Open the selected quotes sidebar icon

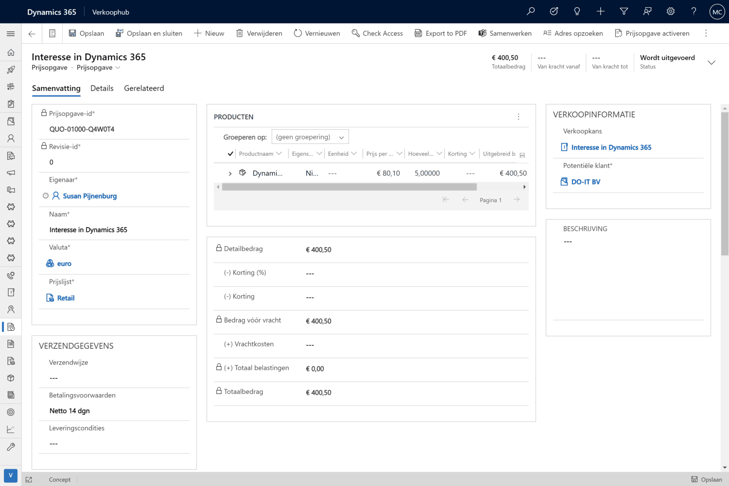[11, 327]
